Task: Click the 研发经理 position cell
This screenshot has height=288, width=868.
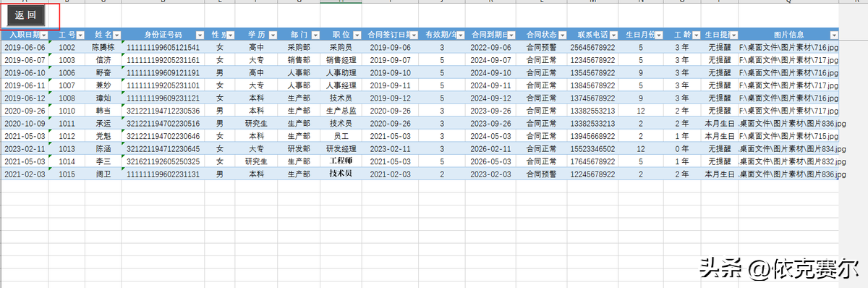Action: pos(341,148)
